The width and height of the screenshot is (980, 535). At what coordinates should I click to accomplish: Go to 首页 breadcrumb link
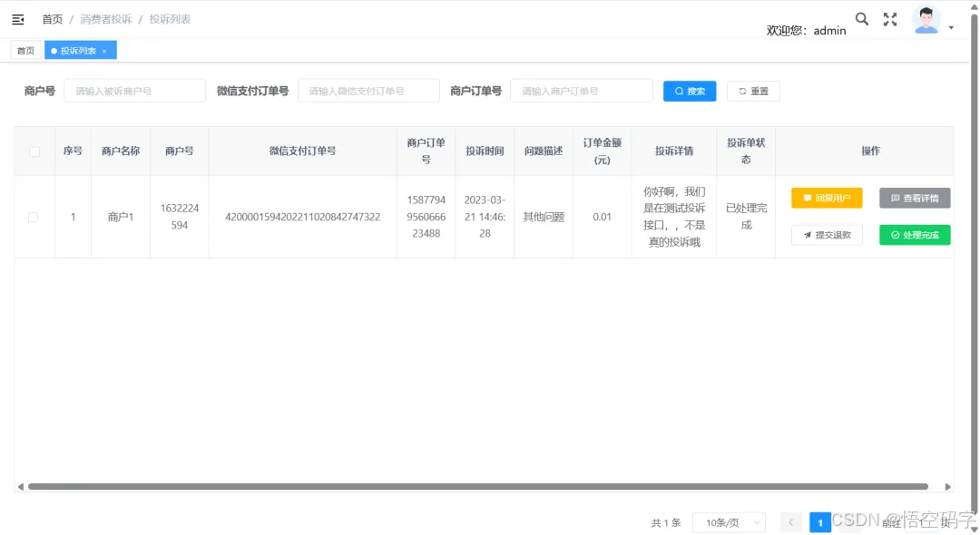point(52,19)
